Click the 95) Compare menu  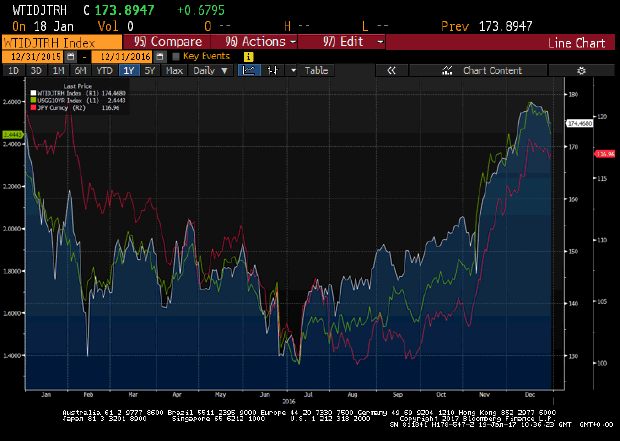(x=167, y=42)
